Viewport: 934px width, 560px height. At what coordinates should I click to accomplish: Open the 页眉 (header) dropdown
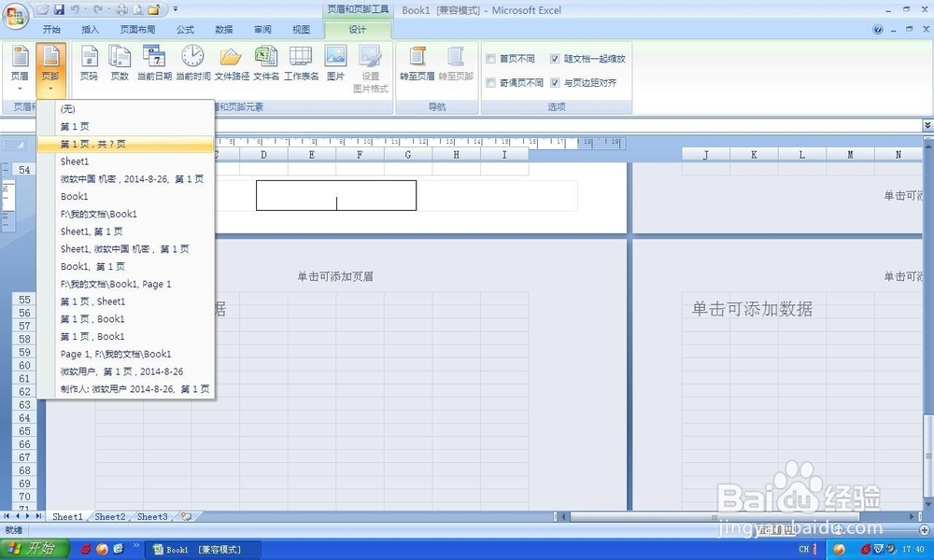pyautogui.click(x=20, y=68)
